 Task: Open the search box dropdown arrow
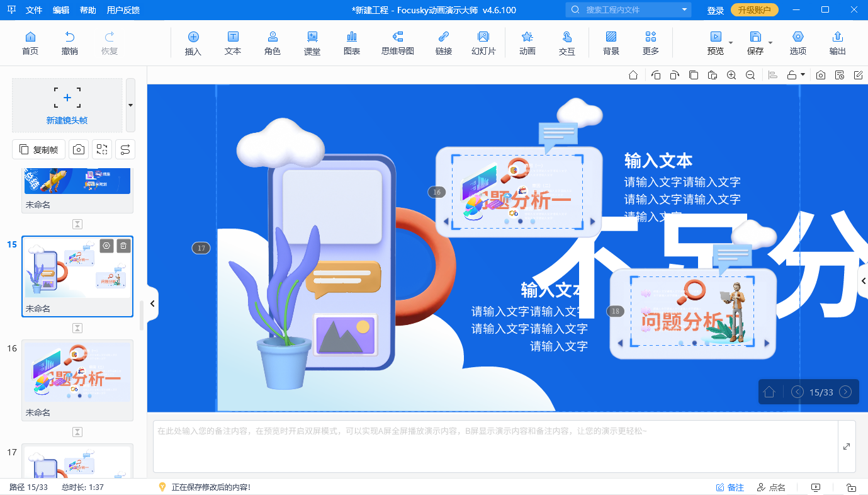click(x=684, y=10)
